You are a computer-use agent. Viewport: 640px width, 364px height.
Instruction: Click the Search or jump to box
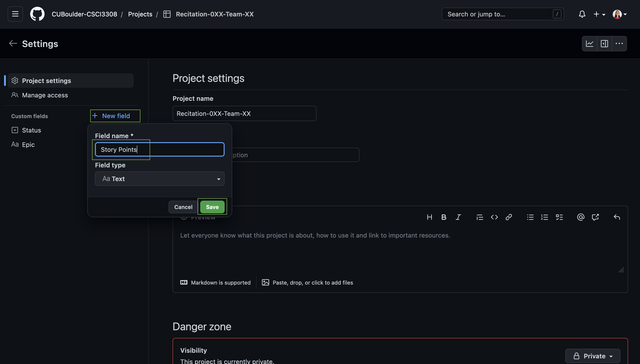[x=503, y=14]
